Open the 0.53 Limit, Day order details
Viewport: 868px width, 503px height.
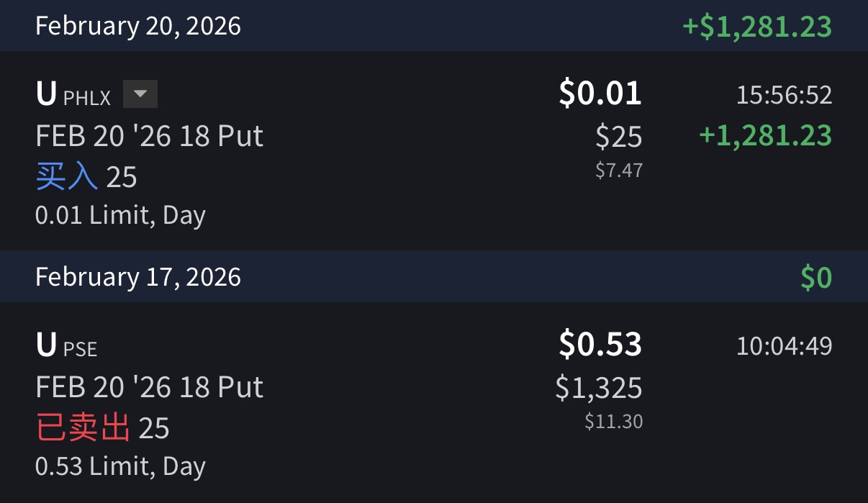pos(120,466)
